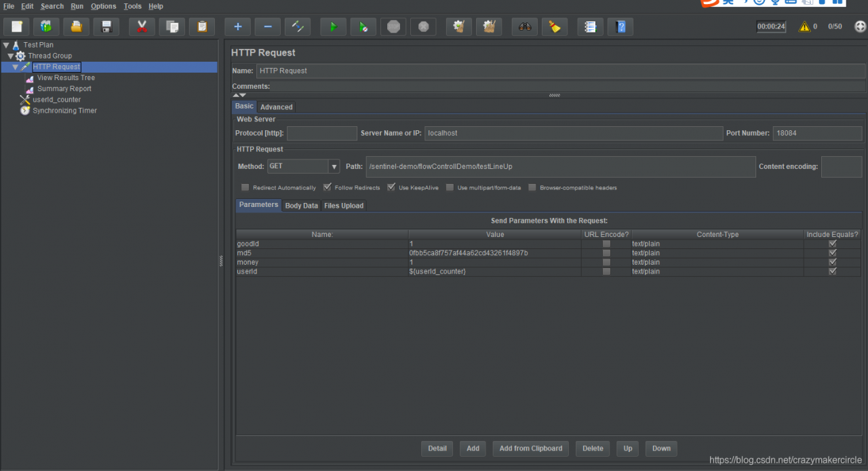
Task: Tick URL Encode for the goodId parameter
Action: coord(607,244)
